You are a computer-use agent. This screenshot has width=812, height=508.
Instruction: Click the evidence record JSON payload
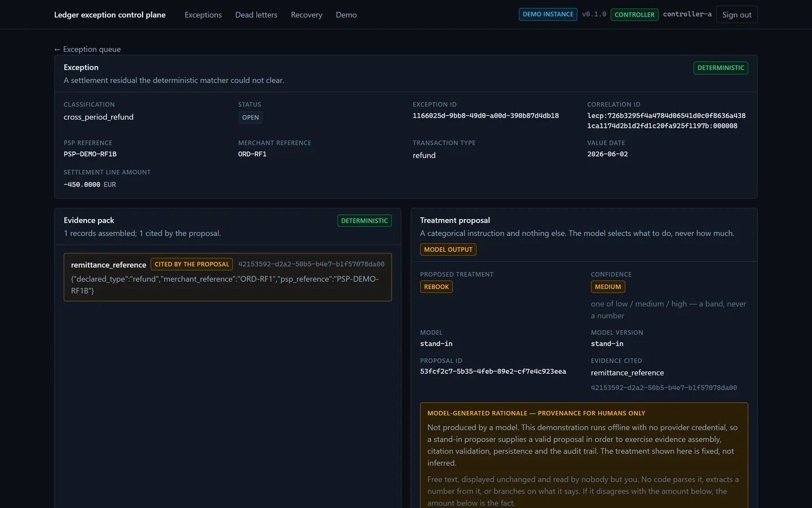click(225, 284)
